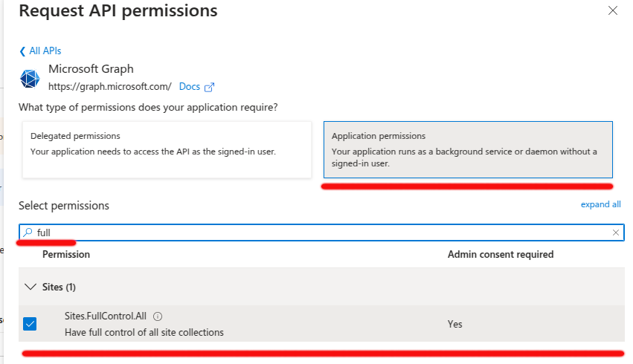Click the Sites.FullControl.All permission name

106,316
